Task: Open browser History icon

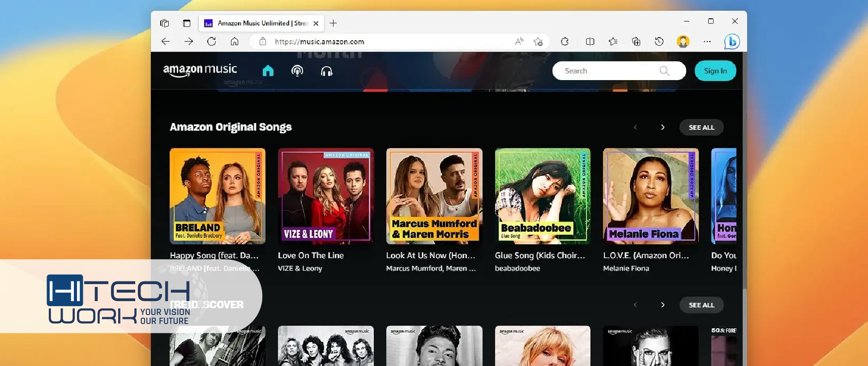Action: pyautogui.click(x=659, y=42)
